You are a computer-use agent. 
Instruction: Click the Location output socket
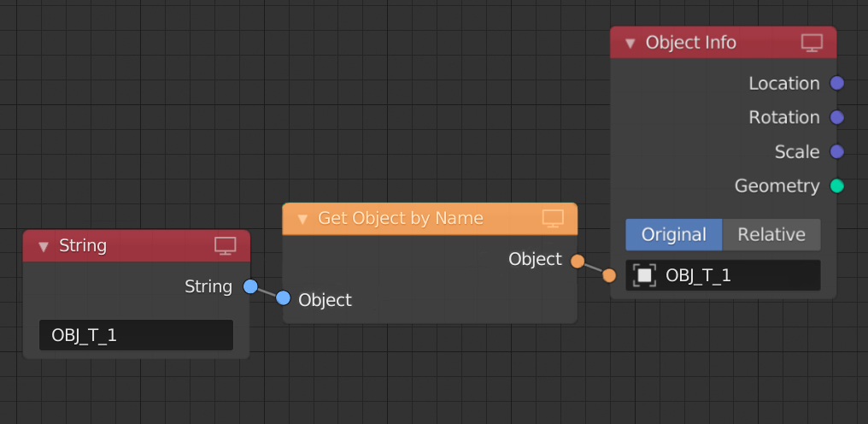(x=837, y=84)
